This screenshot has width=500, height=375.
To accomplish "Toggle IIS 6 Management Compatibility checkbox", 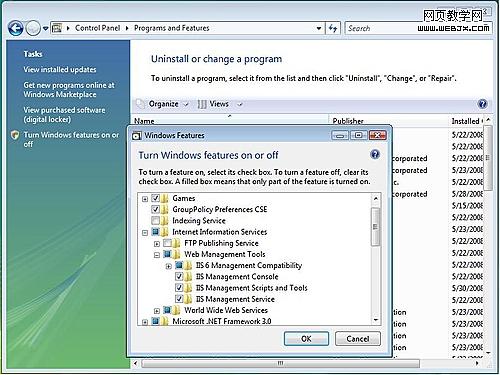I will (179, 265).
